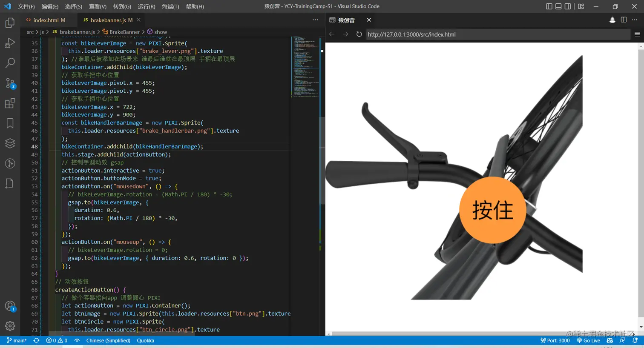Reload the preview browser page
This screenshot has width=644, height=348.
[x=359, y=34]
